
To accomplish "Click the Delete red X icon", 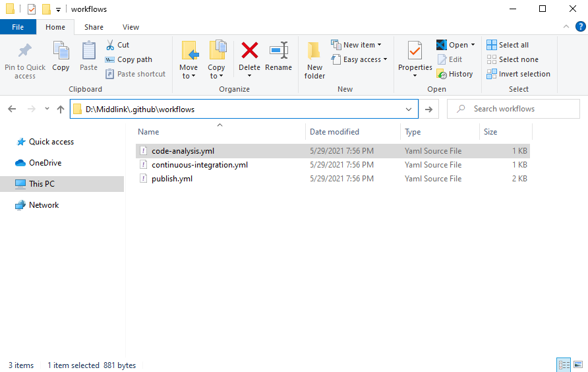I will [249, 51].
